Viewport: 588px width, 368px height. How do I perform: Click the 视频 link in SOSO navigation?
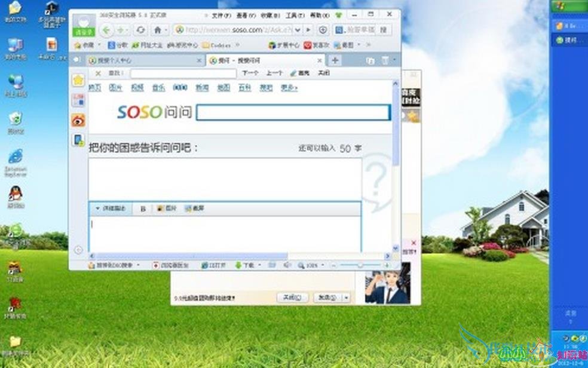pos(137,88)
